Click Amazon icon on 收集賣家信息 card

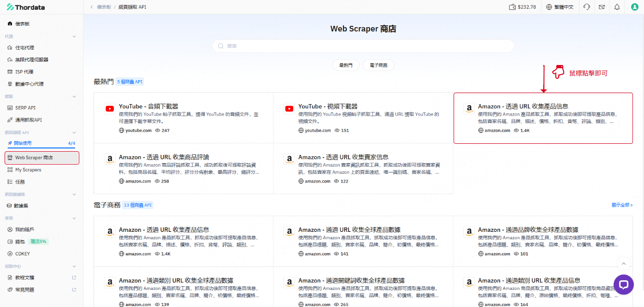tap(289, 159)
